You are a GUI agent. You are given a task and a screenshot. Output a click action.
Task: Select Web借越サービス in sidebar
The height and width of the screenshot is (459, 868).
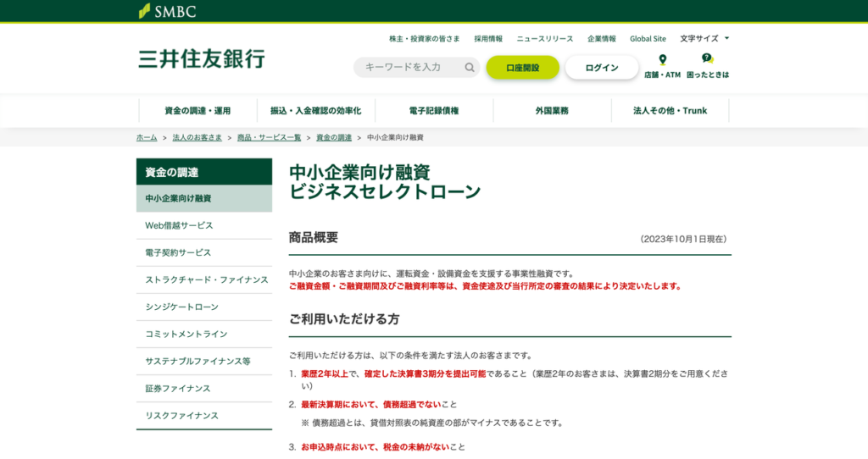point(204,225)
